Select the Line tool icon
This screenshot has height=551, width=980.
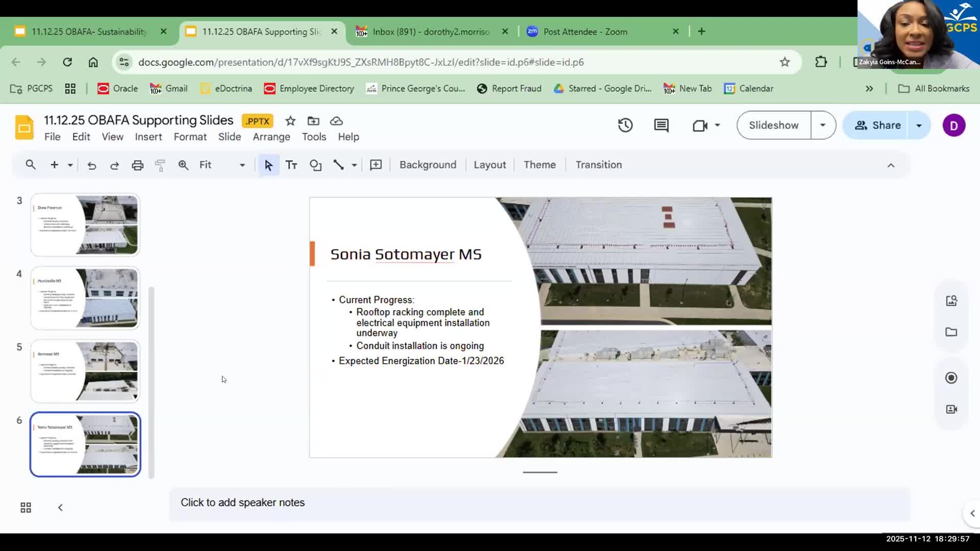(338, 165)
